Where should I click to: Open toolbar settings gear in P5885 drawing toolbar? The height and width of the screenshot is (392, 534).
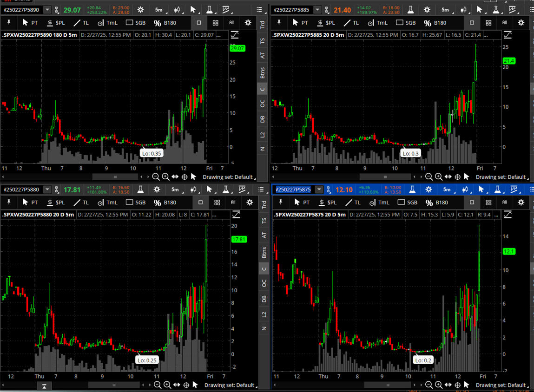coord(521,23)
